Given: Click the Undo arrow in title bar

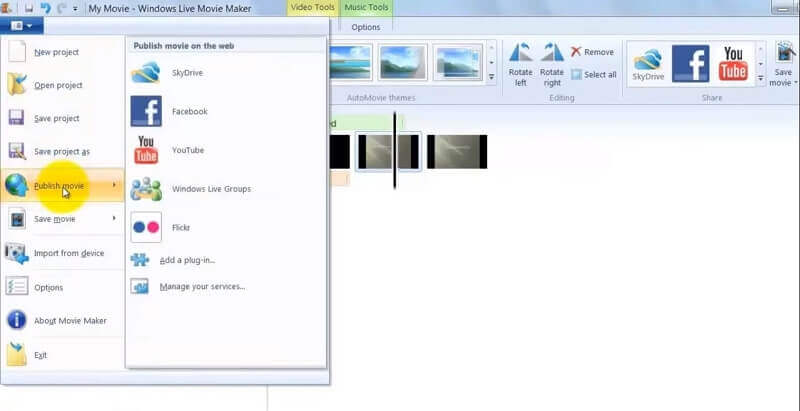Looking at the screenshot, I should 45,8.
